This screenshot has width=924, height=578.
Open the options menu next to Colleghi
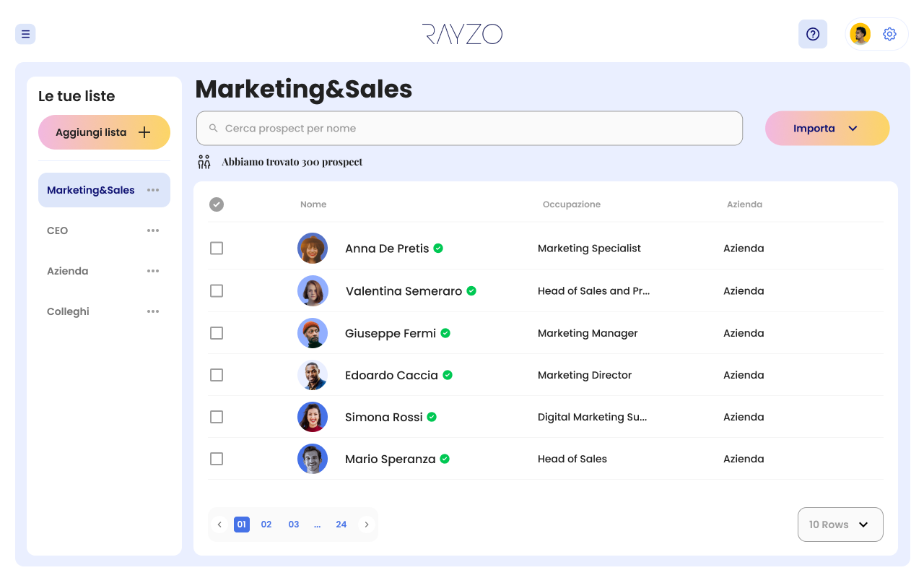[152, 311]
